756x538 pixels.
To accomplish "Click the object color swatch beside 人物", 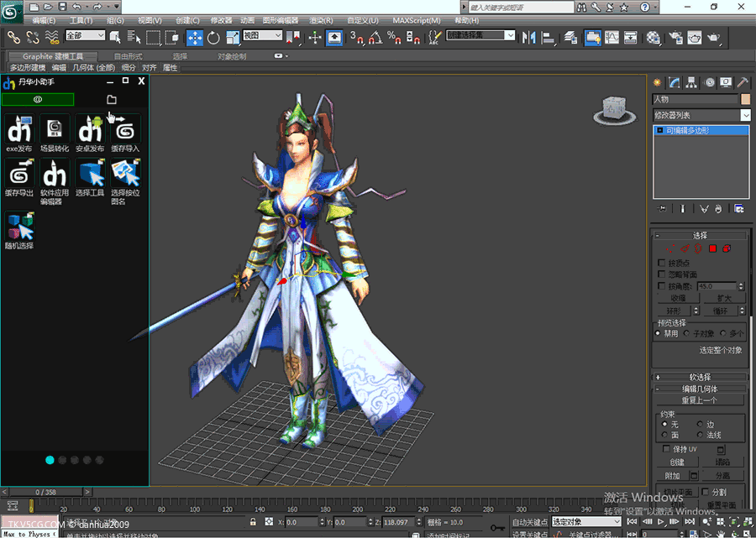I will pyautogui.click(x=746, y=99).
